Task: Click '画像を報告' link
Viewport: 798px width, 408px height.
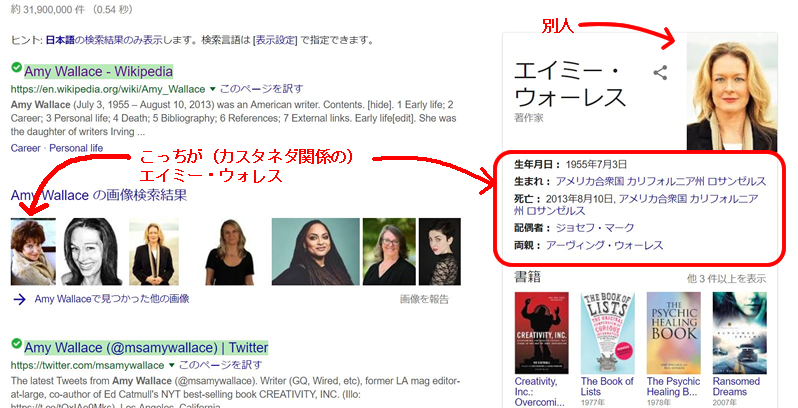Action: (424, 299)
